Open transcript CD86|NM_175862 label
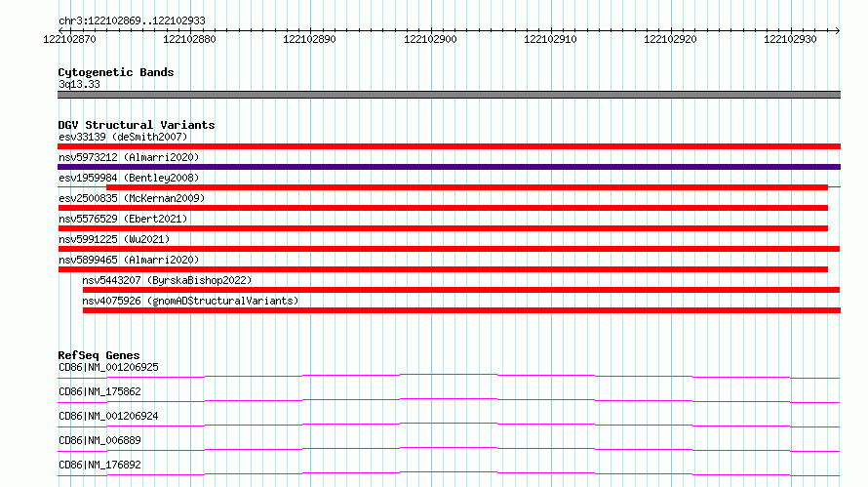The image size is (868, 487). click(x=99, y=391)
